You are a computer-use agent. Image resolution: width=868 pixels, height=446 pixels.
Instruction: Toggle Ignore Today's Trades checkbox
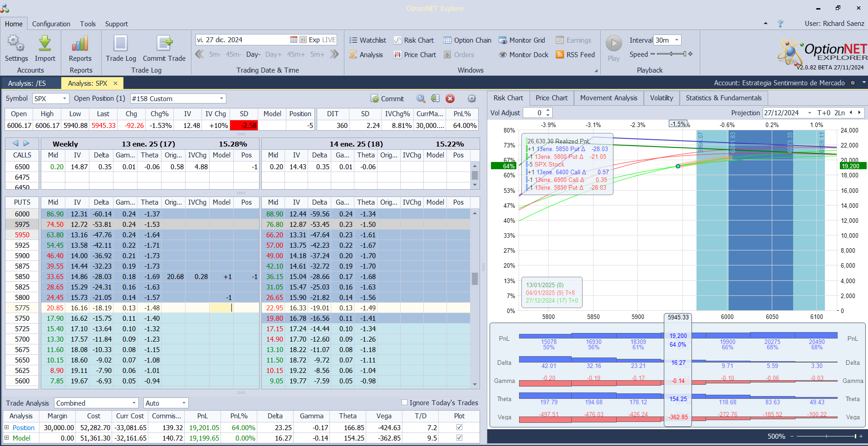pos(404,402)
